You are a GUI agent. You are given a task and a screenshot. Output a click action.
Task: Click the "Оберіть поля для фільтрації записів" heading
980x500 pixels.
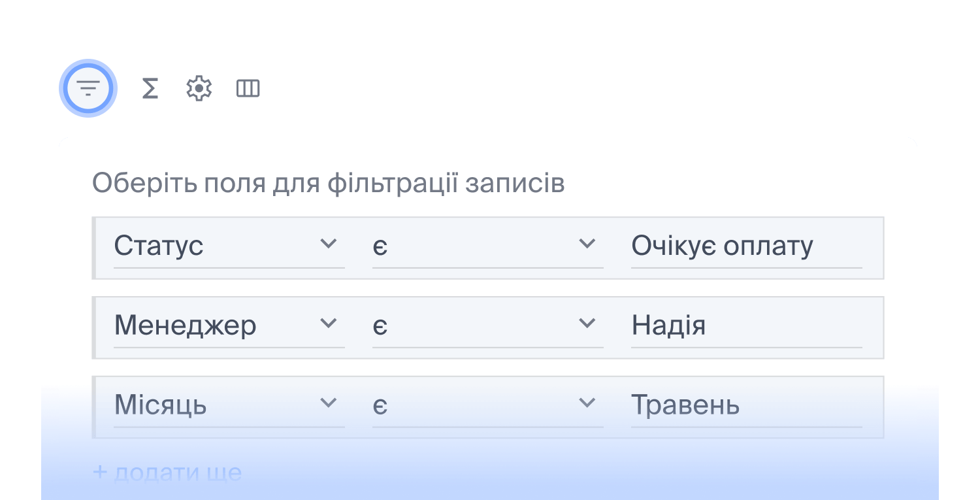329,183
